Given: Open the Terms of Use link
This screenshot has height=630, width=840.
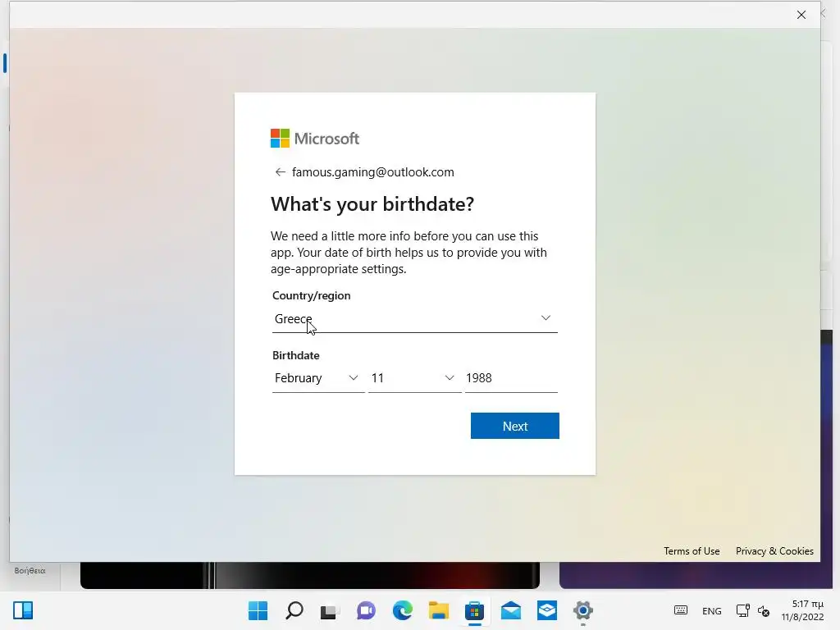Looking at the screenshot, I should [692, 550].
